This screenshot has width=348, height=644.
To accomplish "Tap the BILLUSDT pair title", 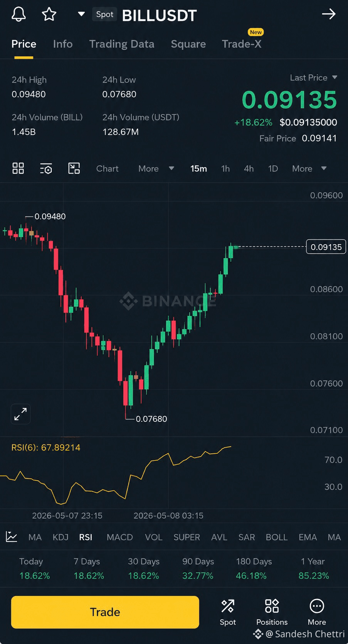I will [x=159, y=15].
